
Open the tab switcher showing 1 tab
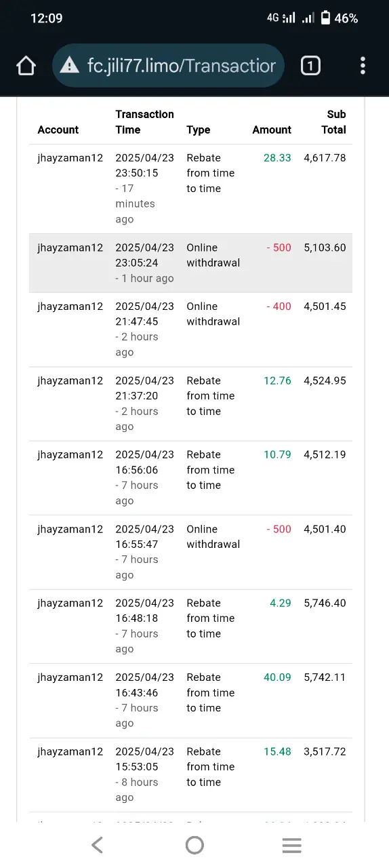(x=310, y=66)
